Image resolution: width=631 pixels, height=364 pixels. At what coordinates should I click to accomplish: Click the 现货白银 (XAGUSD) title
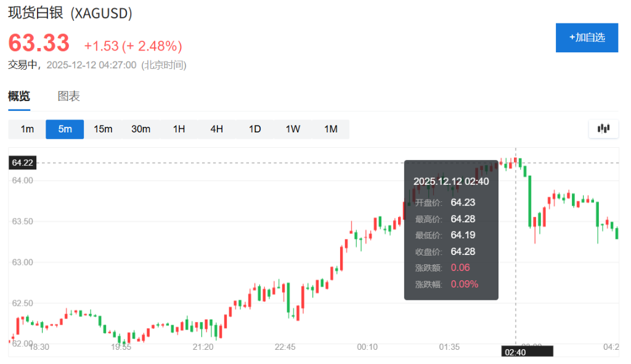70,13
